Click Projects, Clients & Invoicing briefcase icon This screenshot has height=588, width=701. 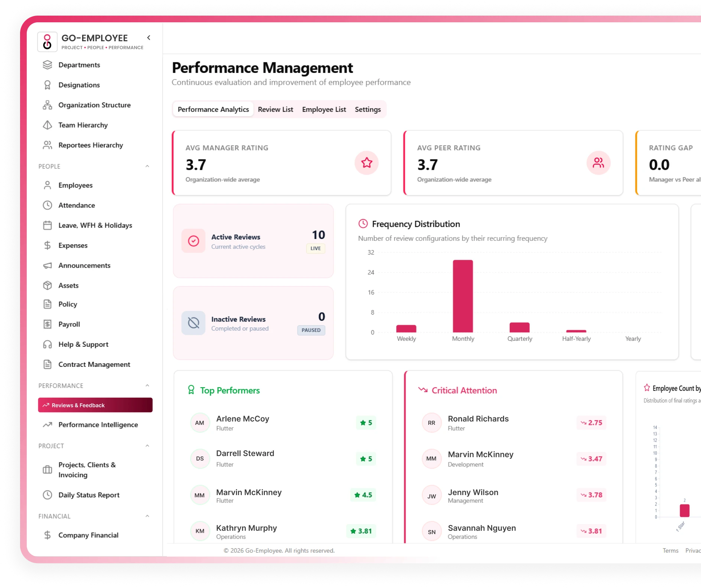click(47, 470)
